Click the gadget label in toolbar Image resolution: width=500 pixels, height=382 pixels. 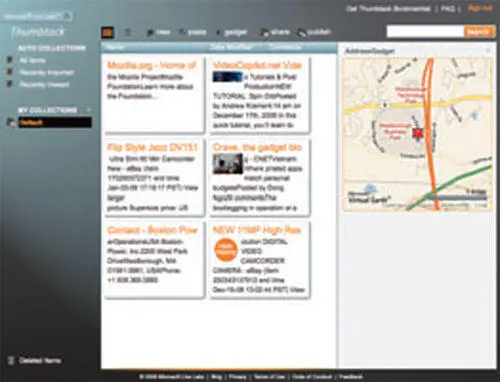[x=236, y=32]
